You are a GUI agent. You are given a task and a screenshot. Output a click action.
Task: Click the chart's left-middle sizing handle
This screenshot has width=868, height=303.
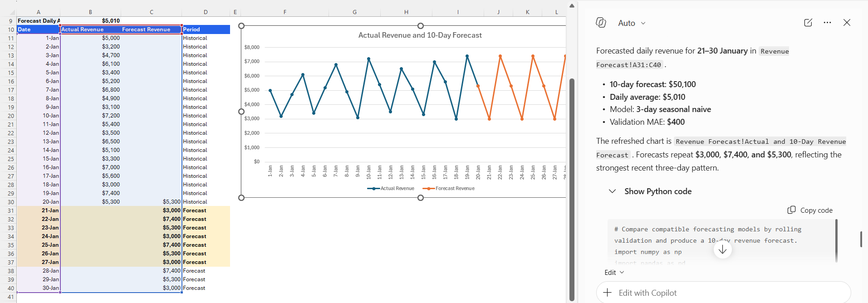(x=241, y=112)
